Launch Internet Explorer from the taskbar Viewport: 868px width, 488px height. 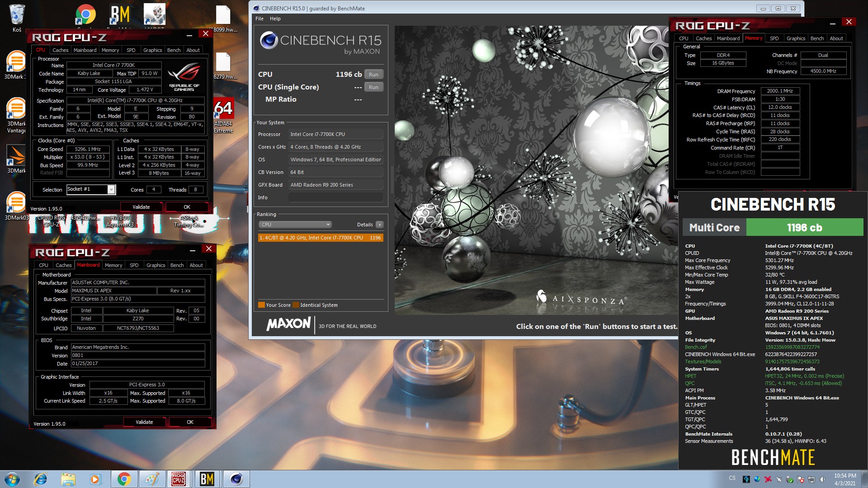[41, 479]
